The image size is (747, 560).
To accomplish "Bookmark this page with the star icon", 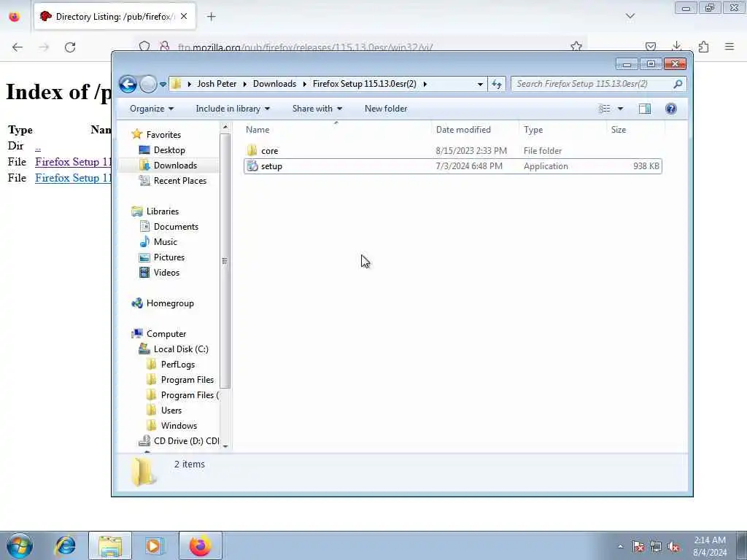I will (x=576, y=46).
